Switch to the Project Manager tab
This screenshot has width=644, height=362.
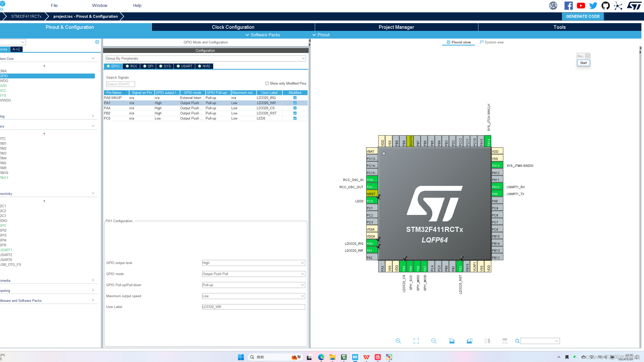[396, 27]
